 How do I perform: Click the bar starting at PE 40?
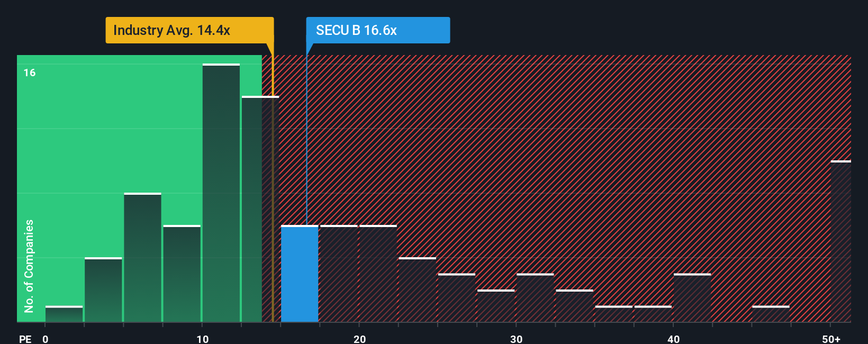[692, 298]
